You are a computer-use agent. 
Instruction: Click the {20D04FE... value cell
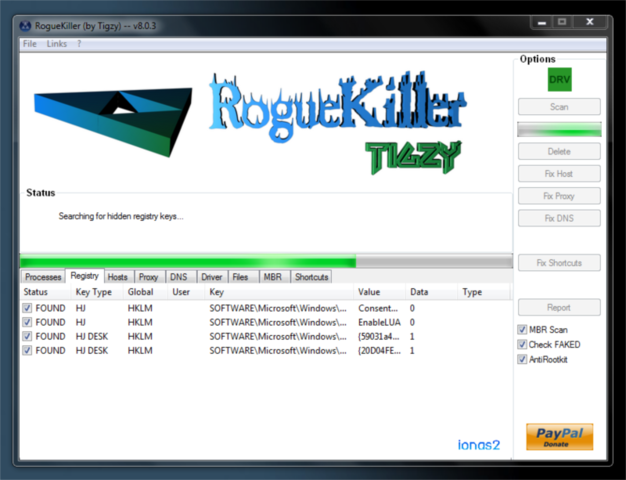(x=379, y=350)
